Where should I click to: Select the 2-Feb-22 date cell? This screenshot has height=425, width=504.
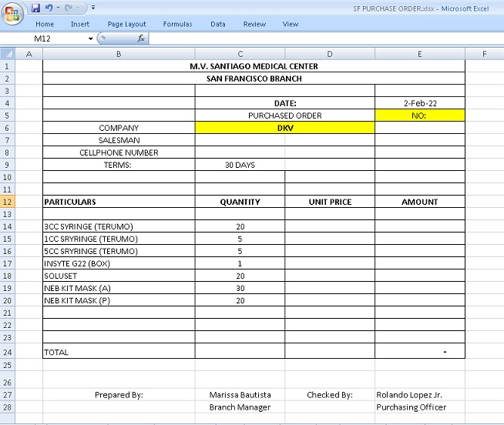[x=420, y=103]
